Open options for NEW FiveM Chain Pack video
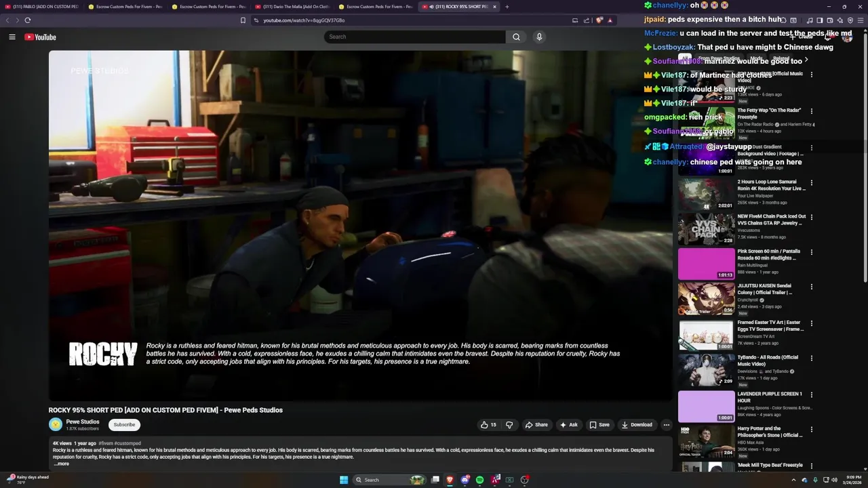Screen dimensions: 868x488 (812, 218)
